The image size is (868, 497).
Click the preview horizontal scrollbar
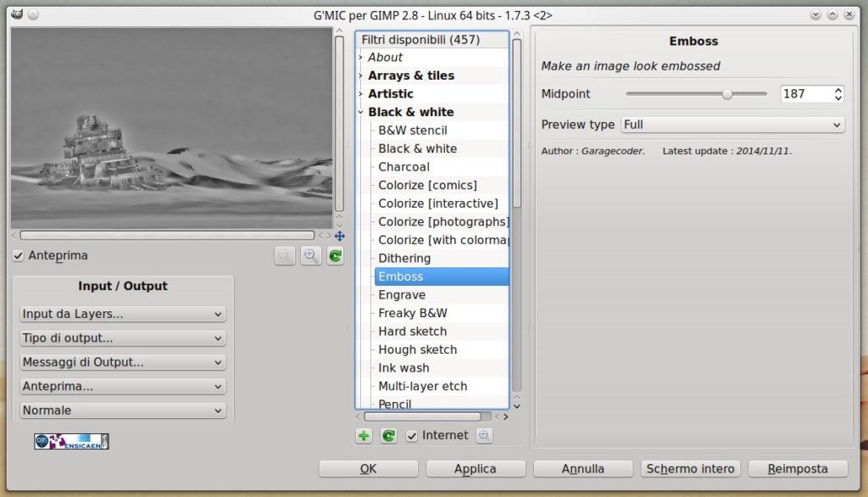(x=167, y=236)
